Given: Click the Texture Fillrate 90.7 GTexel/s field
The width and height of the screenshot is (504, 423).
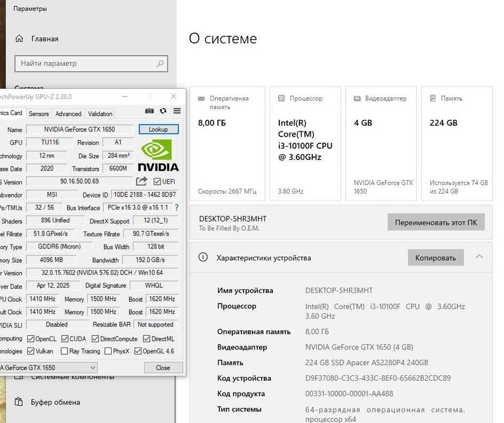Looking at the screenshot, I should 151,234.
